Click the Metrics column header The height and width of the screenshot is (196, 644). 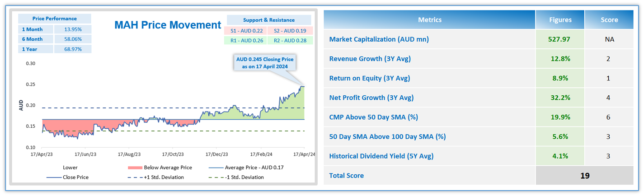click(x=430, y=20)
